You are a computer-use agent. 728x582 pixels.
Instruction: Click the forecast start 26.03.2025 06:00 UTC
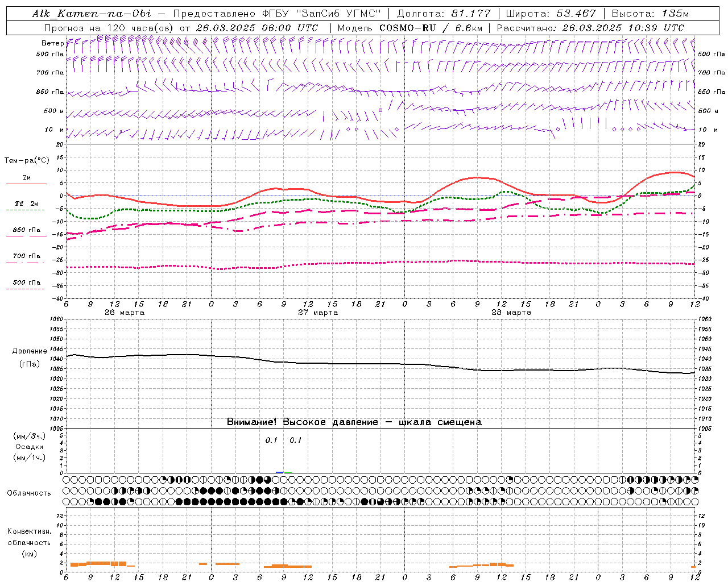(x=257, y=27)
